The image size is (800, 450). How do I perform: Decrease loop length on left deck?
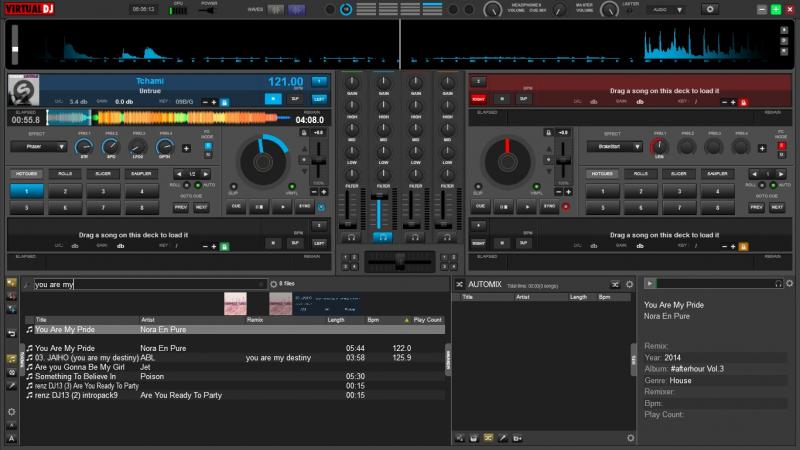tap(179, 174)
